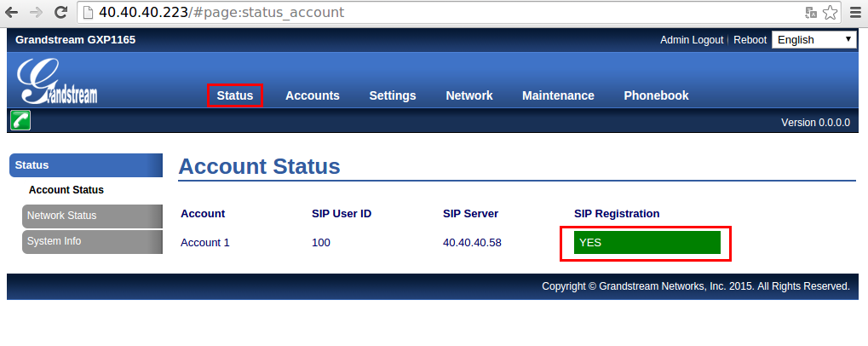
Task: Bookmark this page with the star icon
Action: pyautogui.click(x=830, y=13)
